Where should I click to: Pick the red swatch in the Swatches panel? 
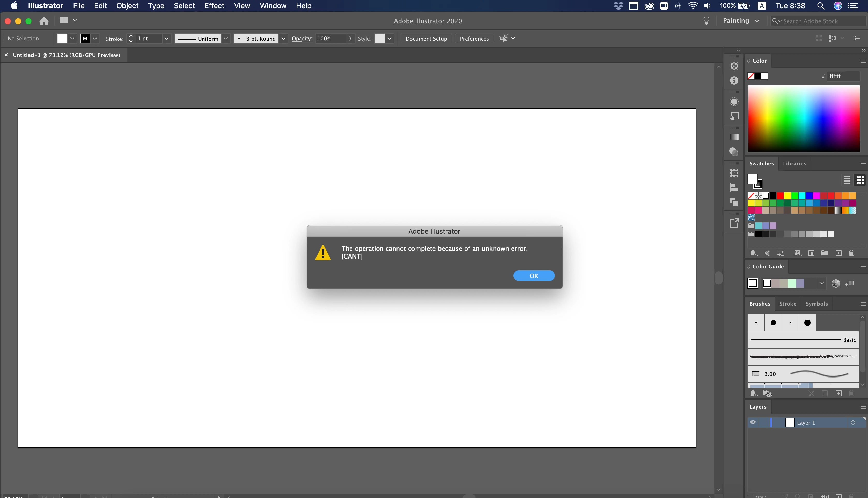[780, 196]
